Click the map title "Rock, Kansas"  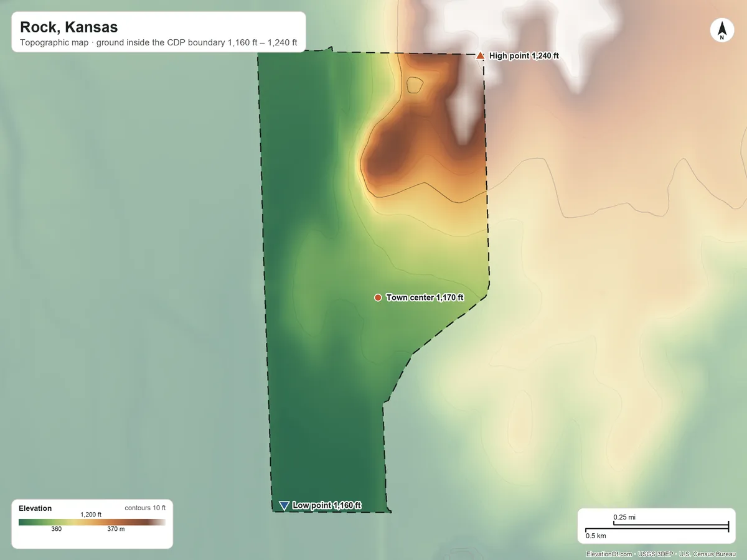click(x=69, y=27)
